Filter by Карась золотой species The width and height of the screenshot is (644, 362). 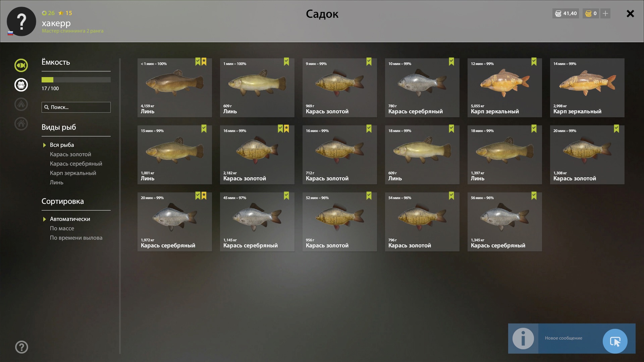click(x=70, y=154)
